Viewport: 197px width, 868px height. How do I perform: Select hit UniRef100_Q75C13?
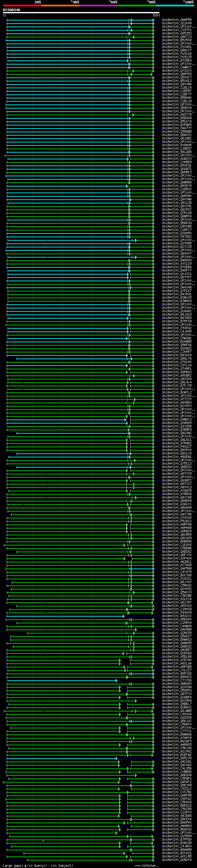pos(177,464)
